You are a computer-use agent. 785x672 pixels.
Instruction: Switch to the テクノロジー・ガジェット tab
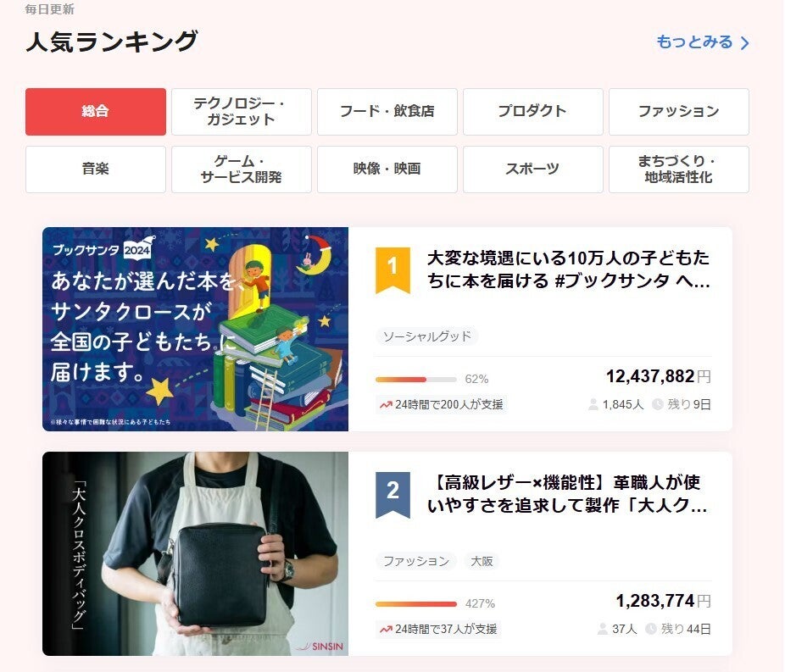coord(242,112)
